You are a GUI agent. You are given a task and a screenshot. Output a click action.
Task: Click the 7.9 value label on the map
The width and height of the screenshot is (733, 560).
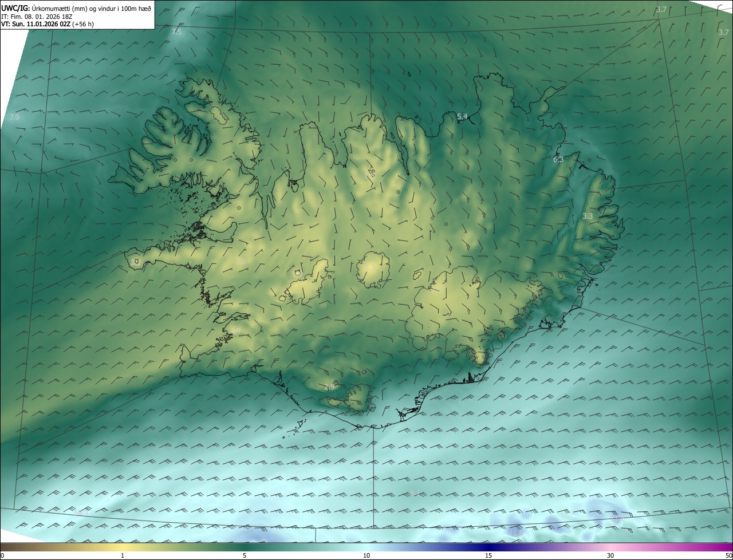pyautogui.click(x=15, y=117)
